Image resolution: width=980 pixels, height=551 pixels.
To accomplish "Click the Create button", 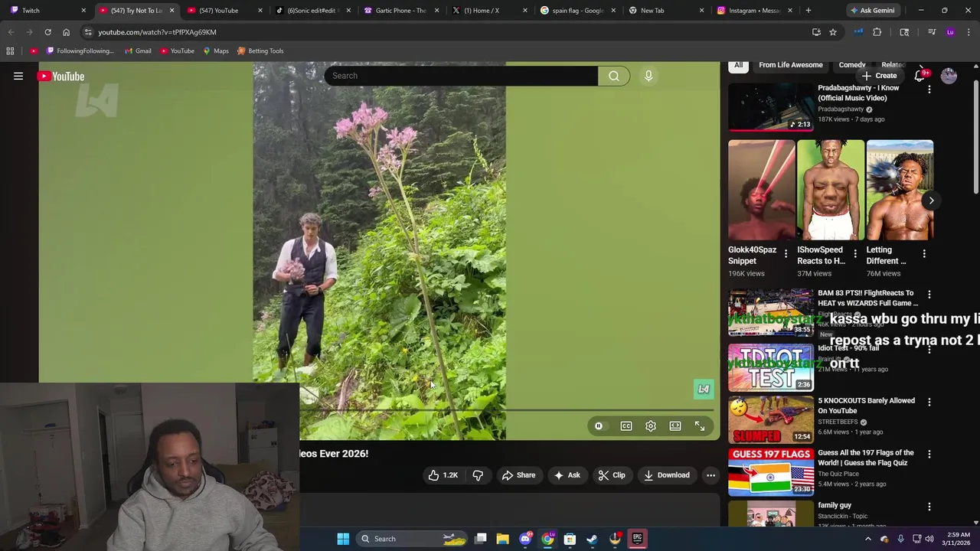I will tap(879, 76).
